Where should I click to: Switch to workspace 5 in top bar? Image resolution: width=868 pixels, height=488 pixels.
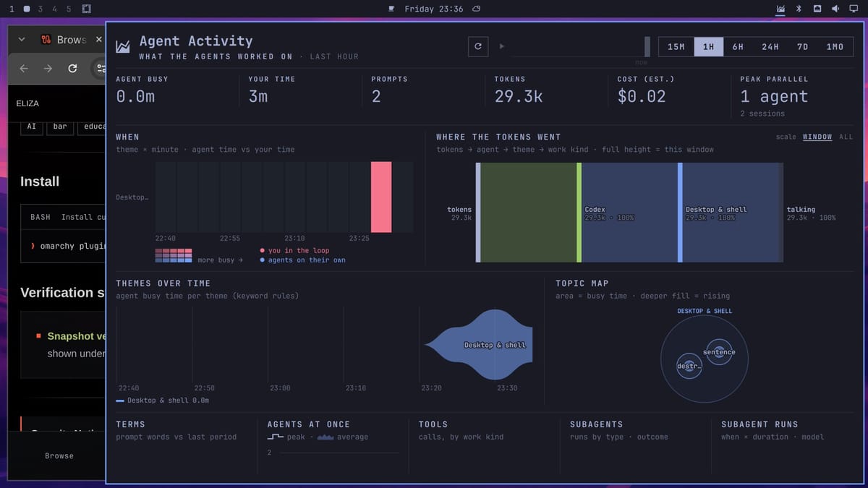click(69, 9)
